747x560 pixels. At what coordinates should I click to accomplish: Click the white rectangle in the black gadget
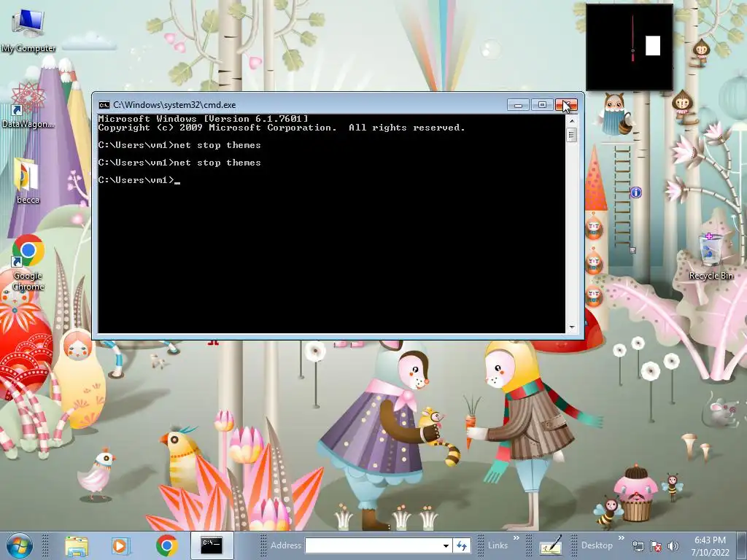pos(653,46)
